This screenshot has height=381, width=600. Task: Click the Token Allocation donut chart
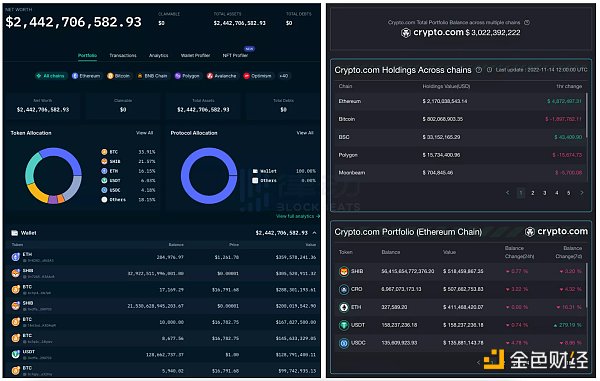[53, 176]
